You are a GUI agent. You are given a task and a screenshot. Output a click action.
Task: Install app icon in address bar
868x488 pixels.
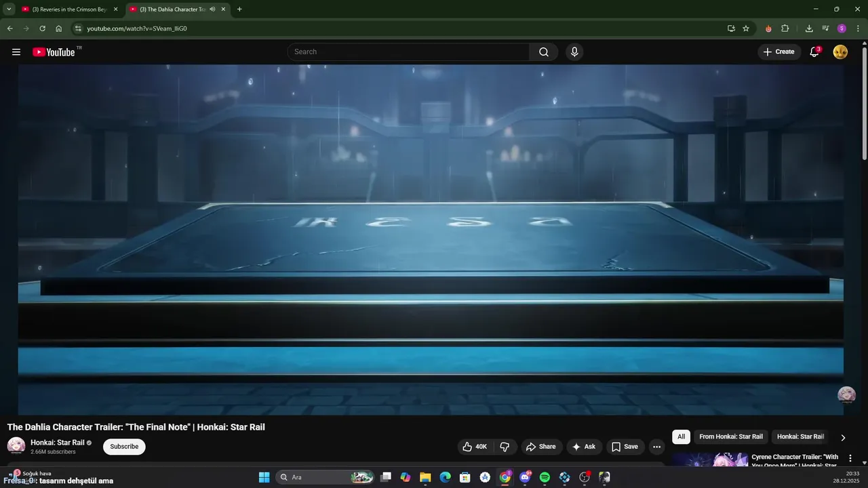(731, 28)
